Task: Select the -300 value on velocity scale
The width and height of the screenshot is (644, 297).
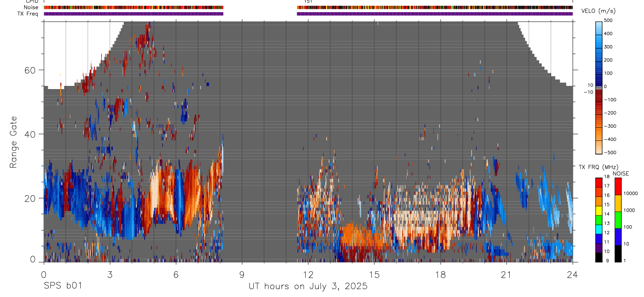Action: click(610, 126)
